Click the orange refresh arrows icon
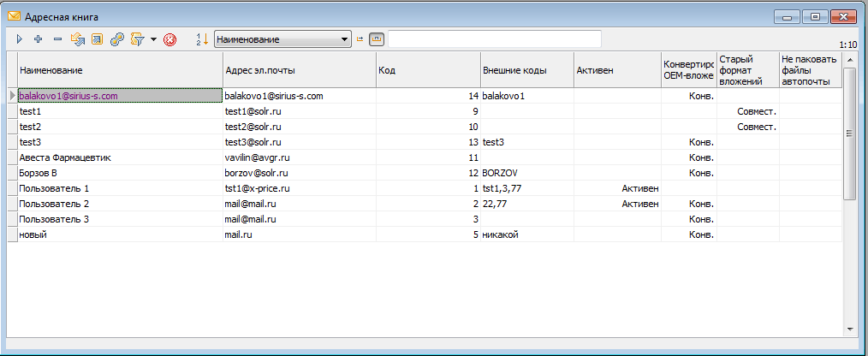The height and width of the screenshot is (356, 868). 76,39
